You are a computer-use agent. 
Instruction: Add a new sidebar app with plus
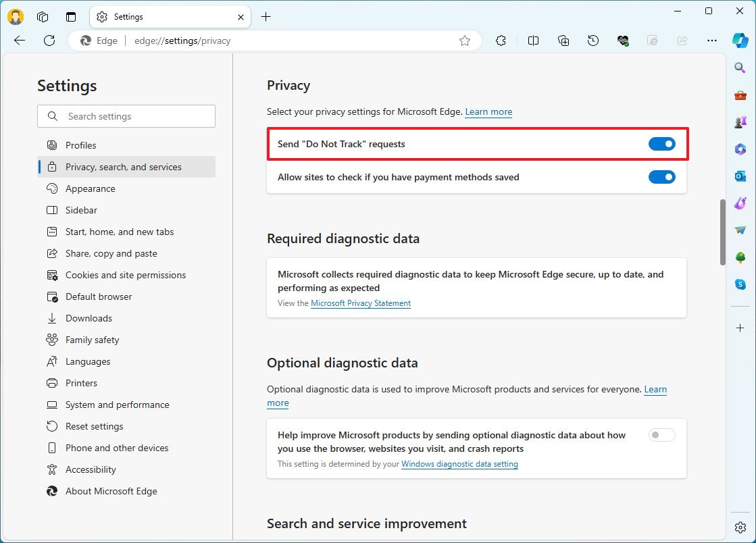tap(739, 328)
